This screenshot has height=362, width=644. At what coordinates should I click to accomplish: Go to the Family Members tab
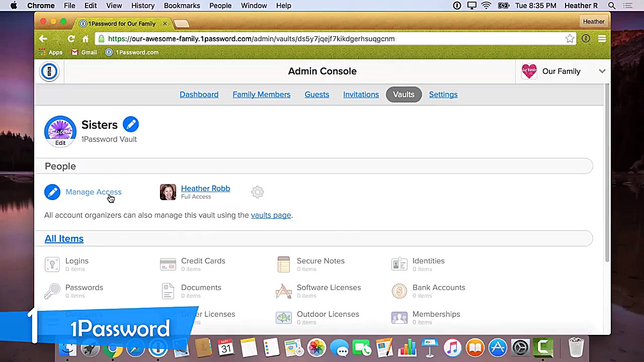[261, 95]
